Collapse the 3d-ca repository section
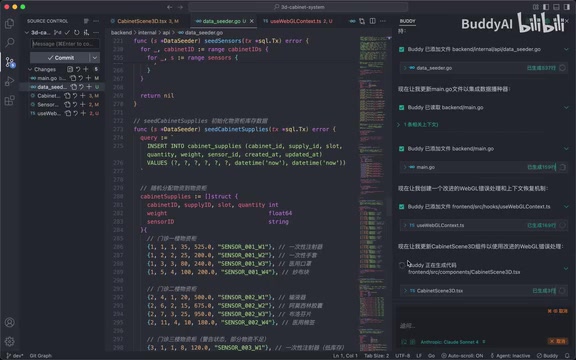Image resolution: width=576 pixels, height=360 pixels. tap(27, 33)
